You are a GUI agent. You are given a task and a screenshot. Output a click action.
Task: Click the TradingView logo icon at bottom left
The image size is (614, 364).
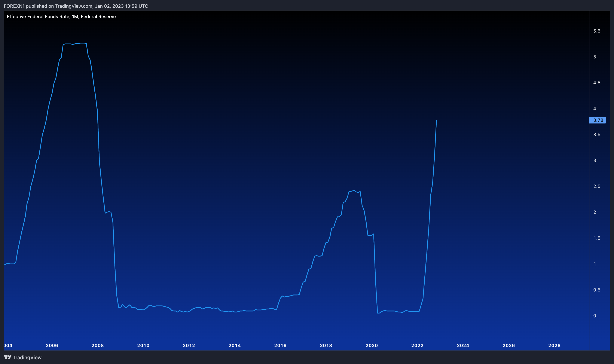[x=8, y=357]
